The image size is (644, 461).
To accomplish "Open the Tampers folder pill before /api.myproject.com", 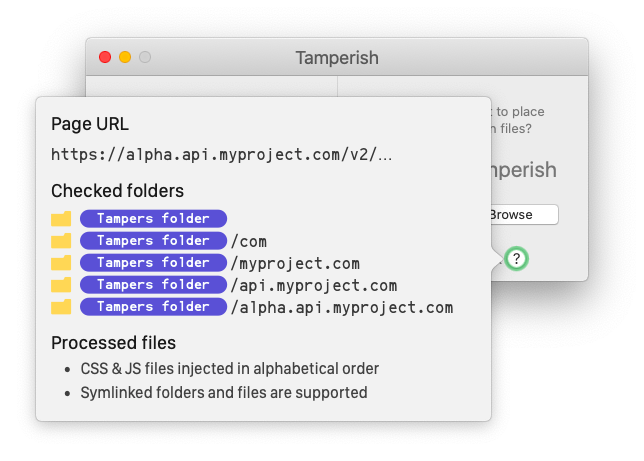I will (153, 285).
